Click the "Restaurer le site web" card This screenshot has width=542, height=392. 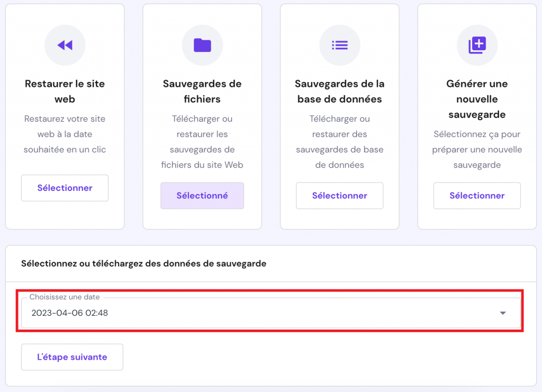[65, 91]
